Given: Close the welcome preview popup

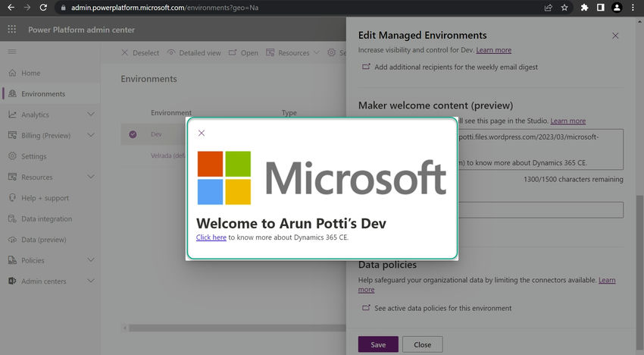Looking at the screenshot, I should tap(202, 133).
